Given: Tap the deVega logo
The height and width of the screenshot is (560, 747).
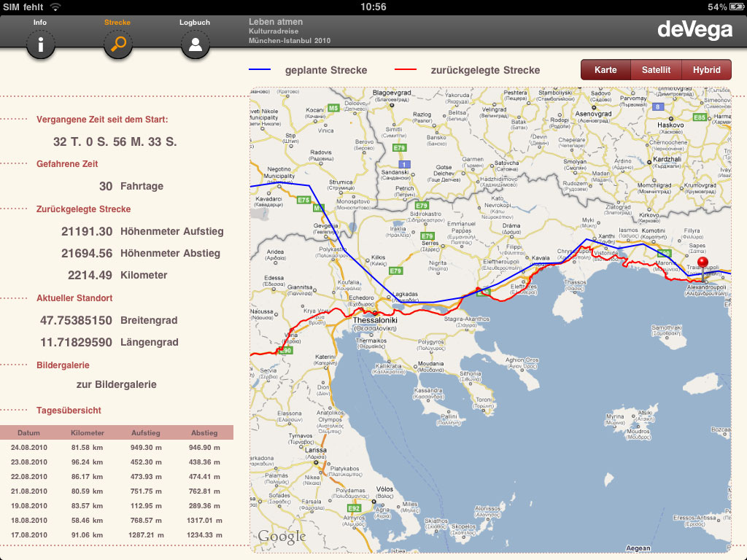Looking at the screenshot, I should pyautogui.click(x=694, y=29).
